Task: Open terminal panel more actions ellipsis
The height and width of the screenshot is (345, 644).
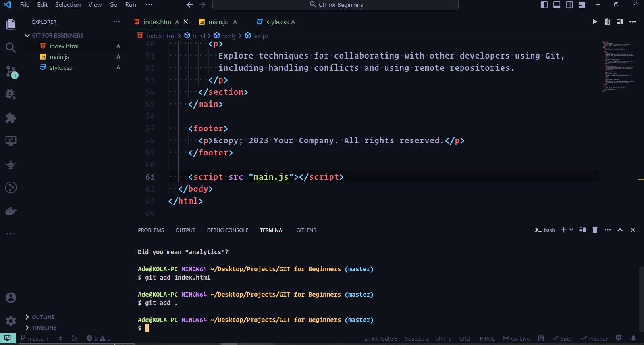Action: (x=607, y=230)
